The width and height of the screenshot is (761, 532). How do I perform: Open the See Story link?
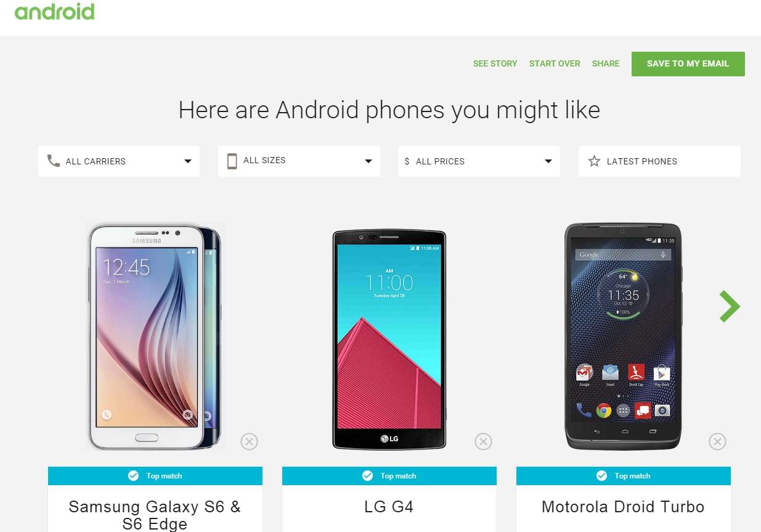pyautogui.click(x=495, y=63)
